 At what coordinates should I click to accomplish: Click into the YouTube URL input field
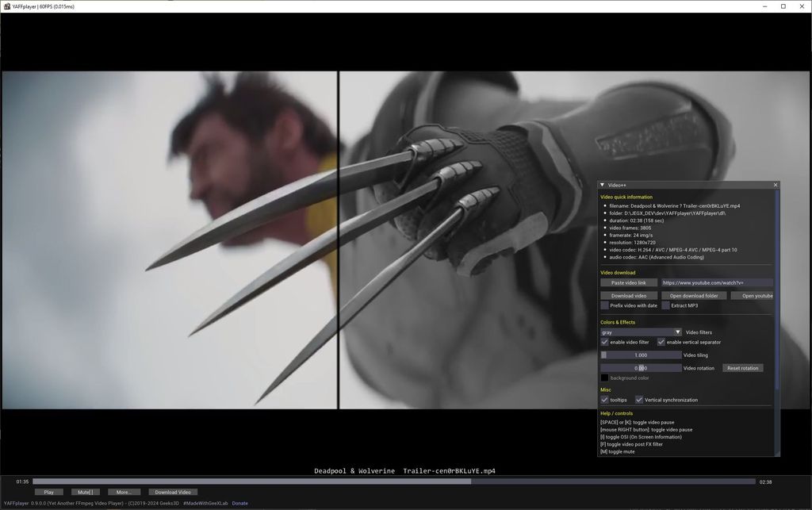tap(717, 282)
